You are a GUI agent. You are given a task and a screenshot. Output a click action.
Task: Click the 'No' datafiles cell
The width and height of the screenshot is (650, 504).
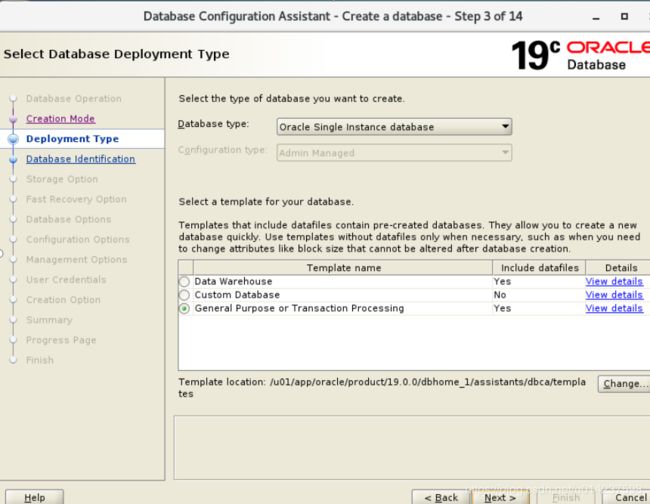(500, 295)
